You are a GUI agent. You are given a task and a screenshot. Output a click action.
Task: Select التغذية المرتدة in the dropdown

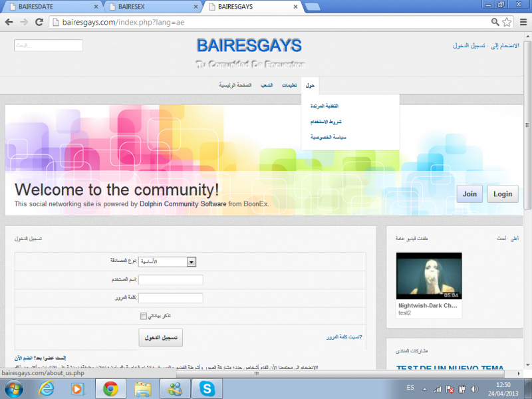tap(325, 106)
